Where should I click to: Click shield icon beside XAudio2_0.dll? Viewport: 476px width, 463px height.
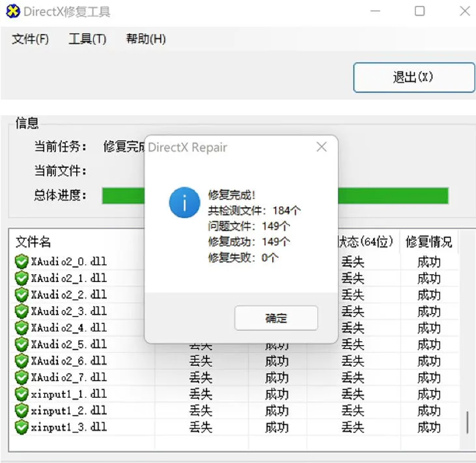pos(21,262)
